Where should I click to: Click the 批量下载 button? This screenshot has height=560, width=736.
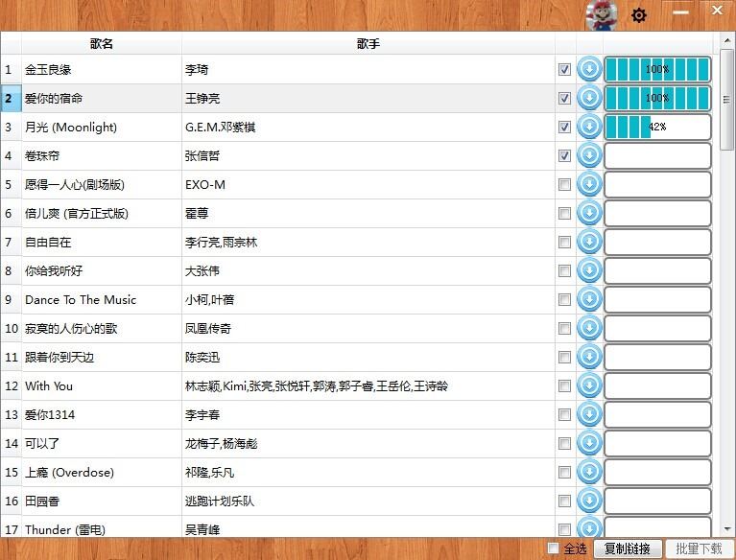coord(699,548)
